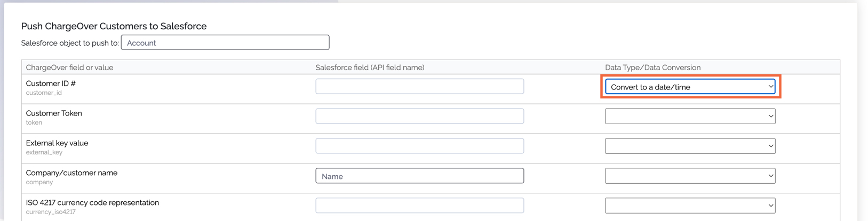868x221 pixels.
Task: Open the Customer ID data conversion dropdown
Action: pyautogui.click(x=690, y=87)
